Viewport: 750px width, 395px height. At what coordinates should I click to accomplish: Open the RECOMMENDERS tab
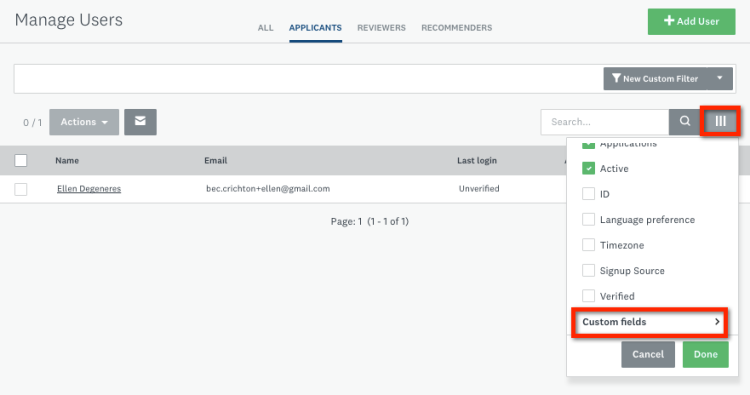click(x=456, y=28)
